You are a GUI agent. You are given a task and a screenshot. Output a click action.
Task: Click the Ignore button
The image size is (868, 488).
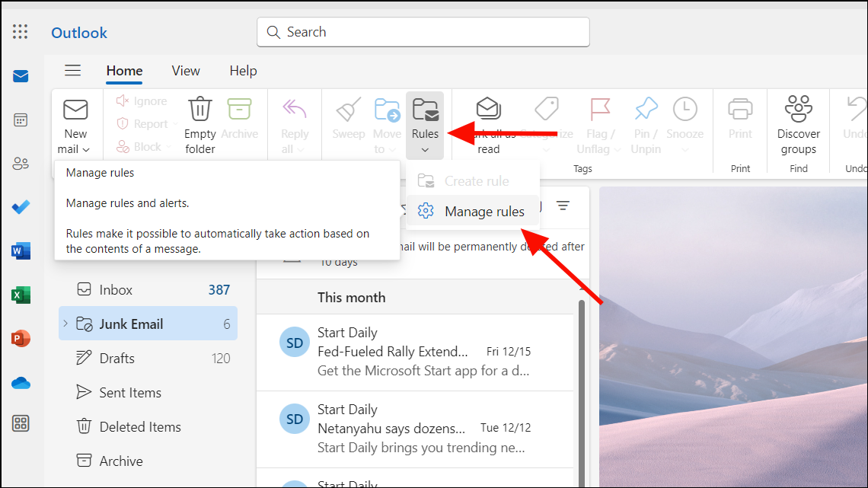[142, 100]
